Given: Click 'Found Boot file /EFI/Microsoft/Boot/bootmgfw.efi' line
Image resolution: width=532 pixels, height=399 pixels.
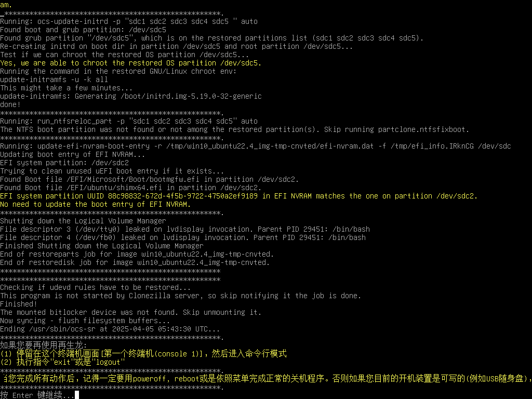Looking at the screenshot, I should tap(150, 179).
